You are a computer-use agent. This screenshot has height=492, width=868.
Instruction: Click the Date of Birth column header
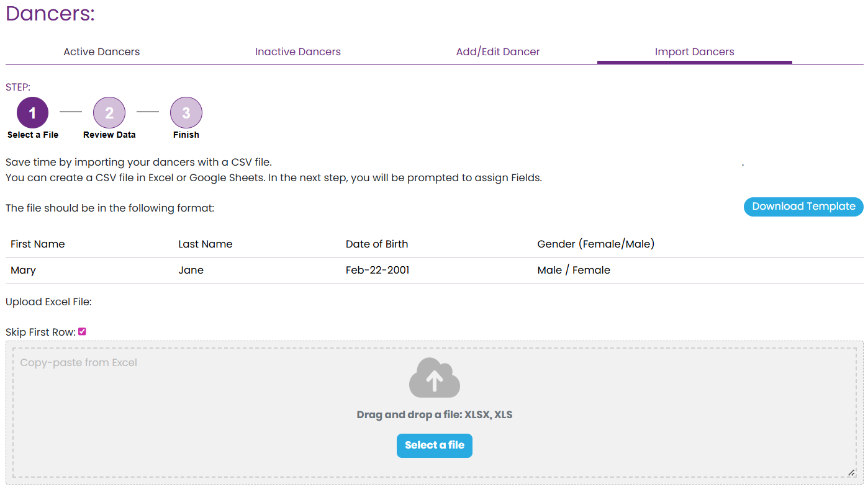(x=377, y=244)
